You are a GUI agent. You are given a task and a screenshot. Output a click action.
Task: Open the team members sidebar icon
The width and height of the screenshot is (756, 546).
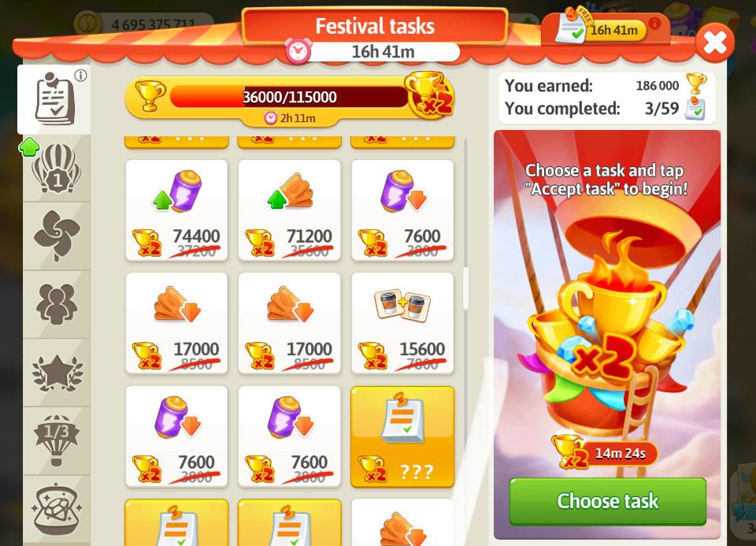(57, 304)
